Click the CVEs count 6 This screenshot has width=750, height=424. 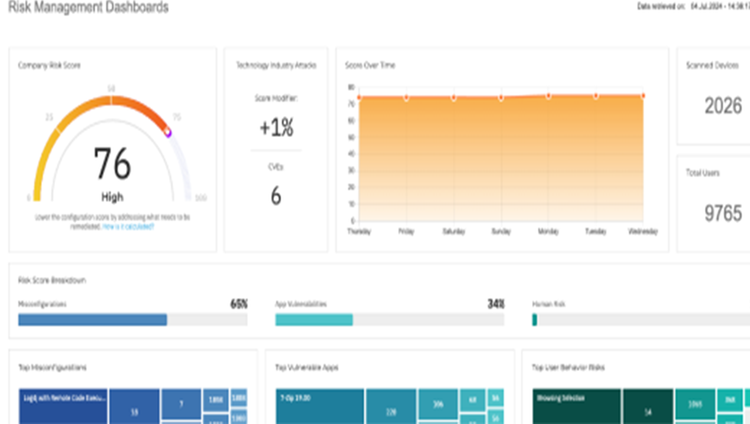click(276, 196)
